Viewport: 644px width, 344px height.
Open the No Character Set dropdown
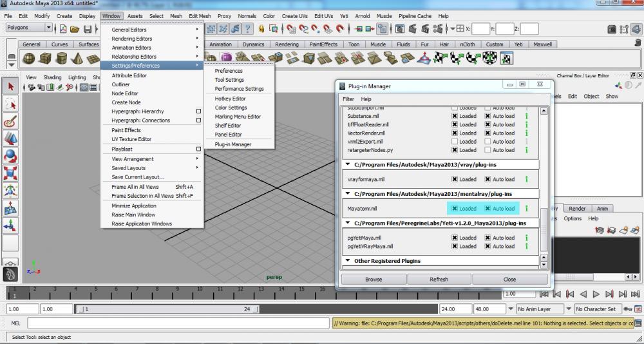pyautogui.click(x=598, y=309)
